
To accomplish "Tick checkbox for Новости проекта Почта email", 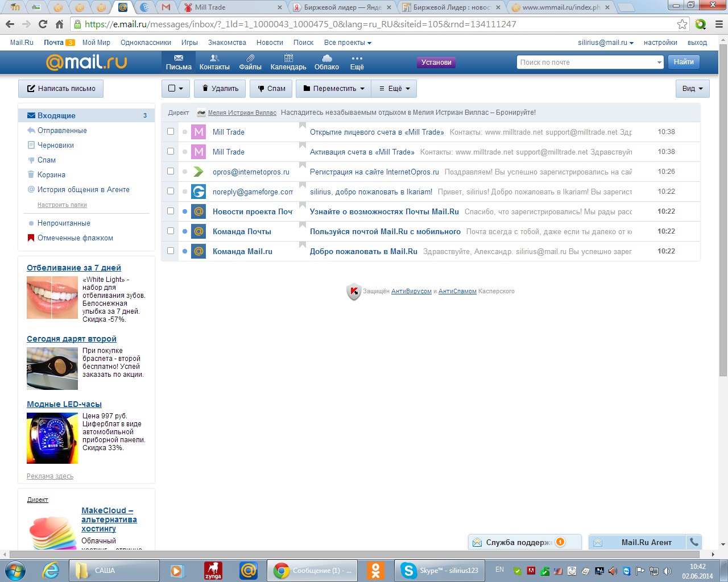I will (171, 211).
